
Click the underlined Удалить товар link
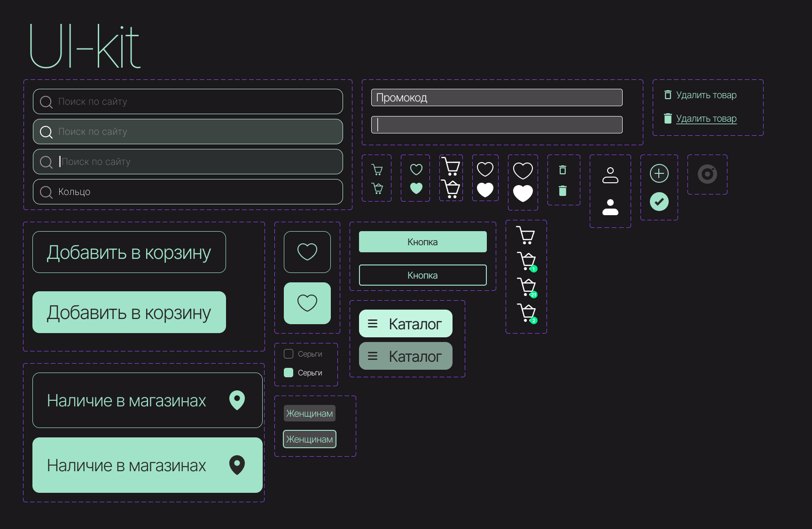(706, 119)
